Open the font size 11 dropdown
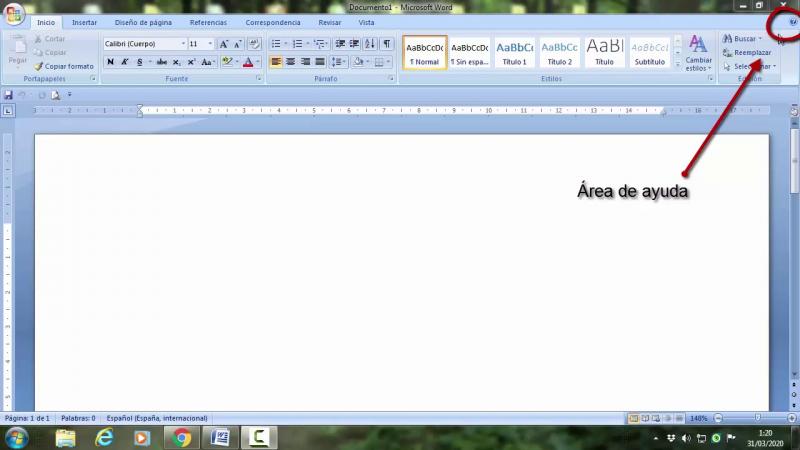 coord(200,44)
